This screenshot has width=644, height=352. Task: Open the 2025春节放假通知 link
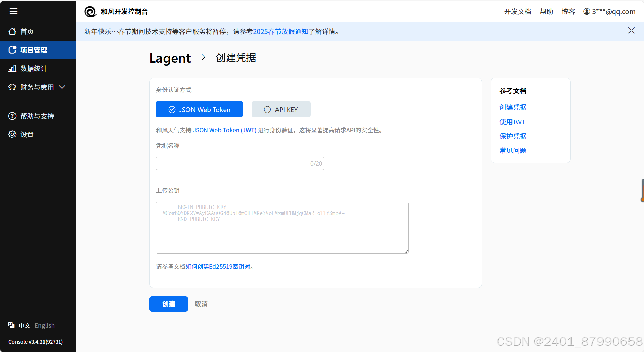281,31
